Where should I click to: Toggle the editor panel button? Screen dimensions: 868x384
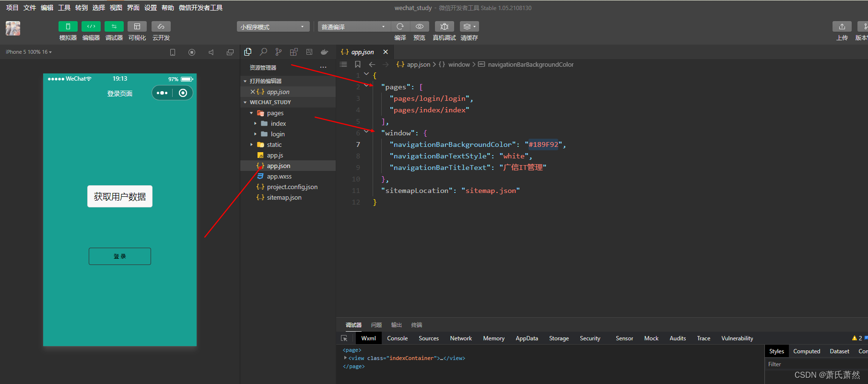91,26
